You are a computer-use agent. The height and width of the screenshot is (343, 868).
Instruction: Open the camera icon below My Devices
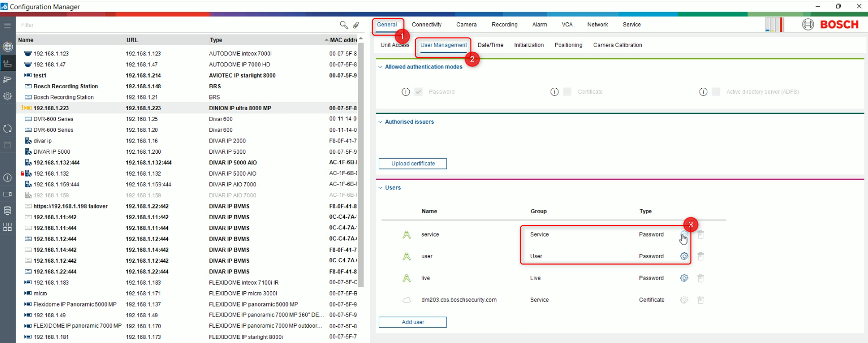tap(8, 79)
